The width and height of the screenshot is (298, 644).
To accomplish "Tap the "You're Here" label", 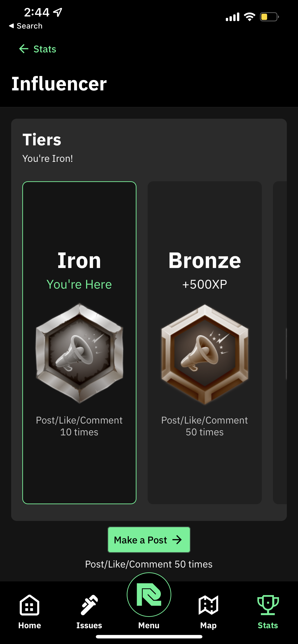I will 79,284.
